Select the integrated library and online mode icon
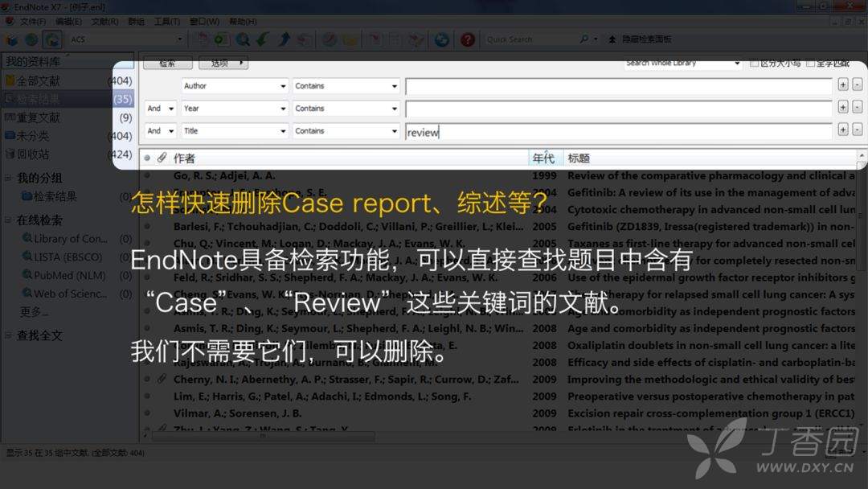The height and width of the screenshot is (489, 868). pyautogui.click(x=52, y=40)
